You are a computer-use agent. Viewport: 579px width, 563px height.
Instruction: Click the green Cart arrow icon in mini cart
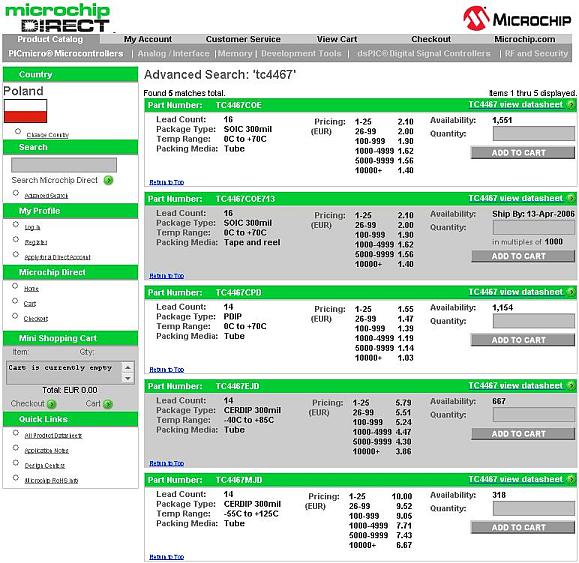coord(108,404)
